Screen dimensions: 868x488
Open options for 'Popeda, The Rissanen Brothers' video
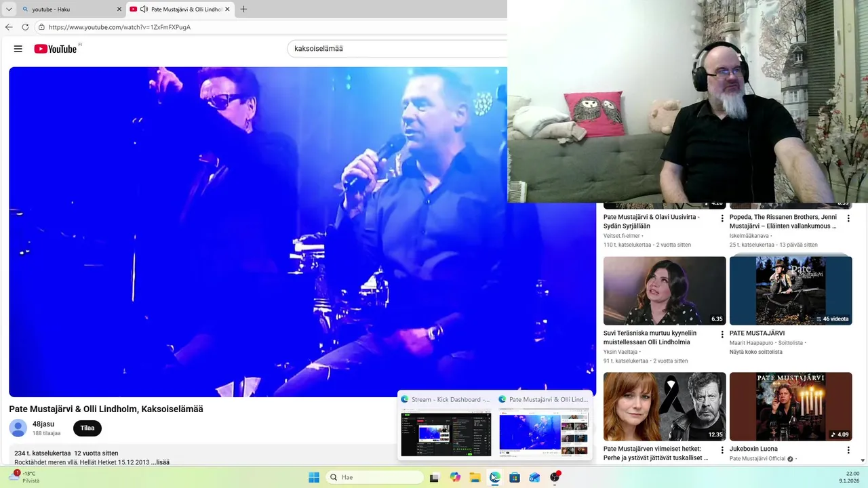[x=848, y=218]
